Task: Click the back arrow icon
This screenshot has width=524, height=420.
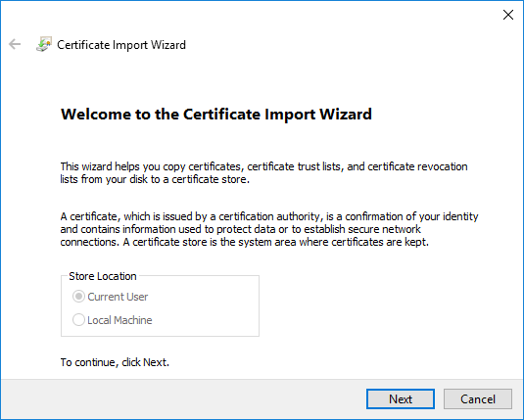Action: click(15, 44)
